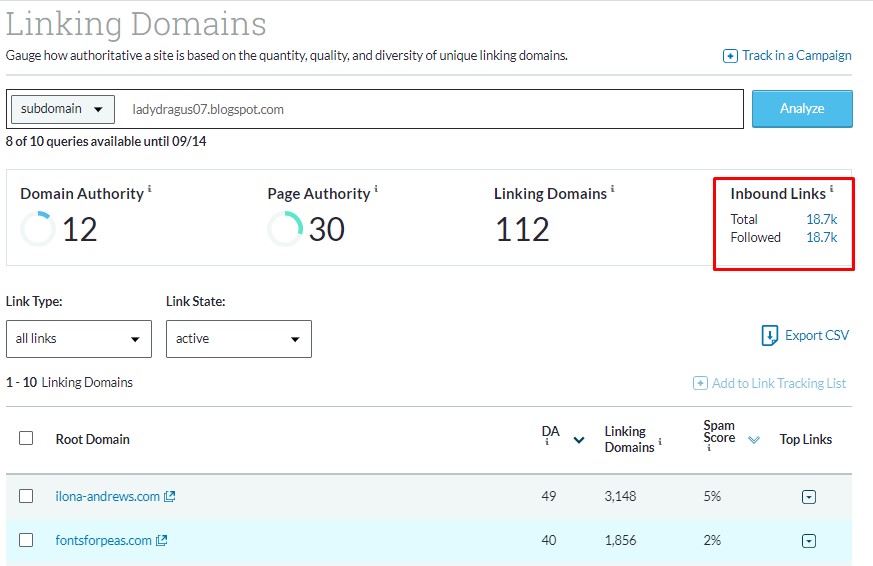Click the Page Authority info icon
Viewport: 873px width, 566px height.
(376, 189)
